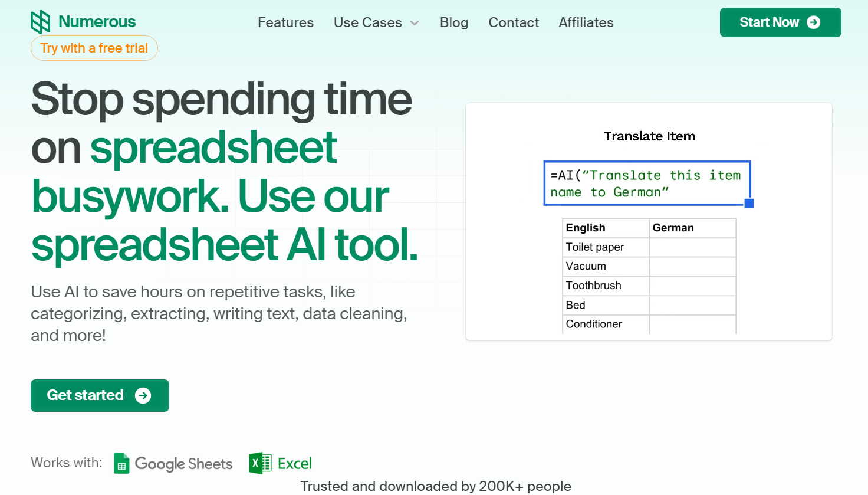The width and height of the screenshot is (868, 495).
Task: Click the Excel icon
Action: (x=259, y=464)
